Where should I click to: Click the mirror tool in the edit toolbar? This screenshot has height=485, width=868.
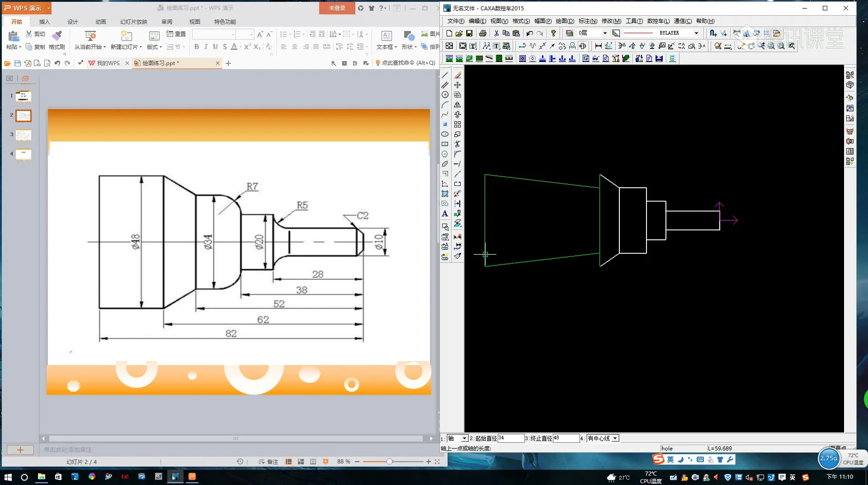pyautogui.click(x=458, y=105)
